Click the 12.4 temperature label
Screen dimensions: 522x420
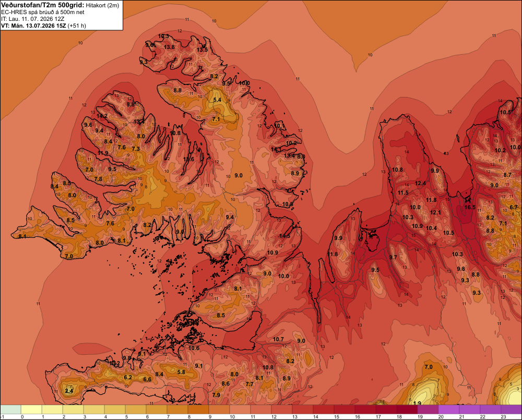(x=420, y=183)
